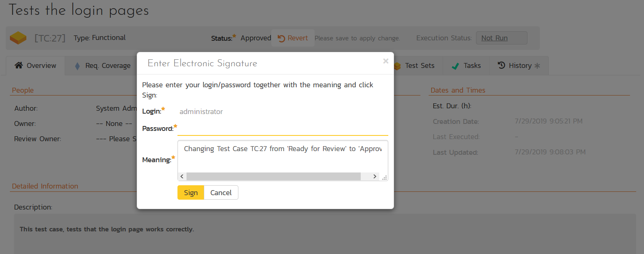
Task: Click the Overview home icon
Action: [19, 66]
